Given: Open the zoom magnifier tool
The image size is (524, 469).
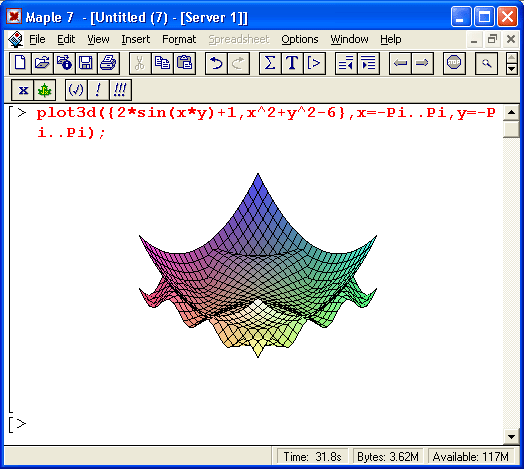Looking at the screenshot, I should tap(486, 63).
